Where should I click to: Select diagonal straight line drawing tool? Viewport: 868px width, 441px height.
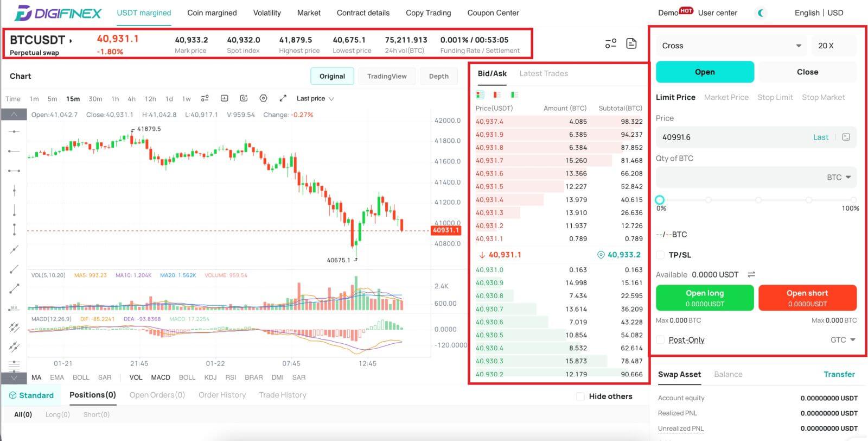14,249
